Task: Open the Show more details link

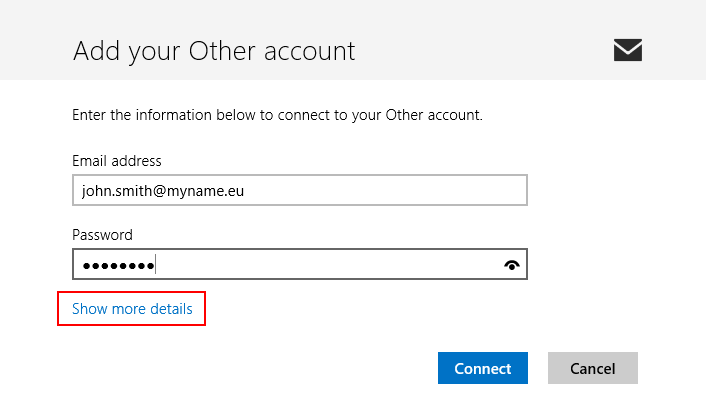Action: coord(132,309)
